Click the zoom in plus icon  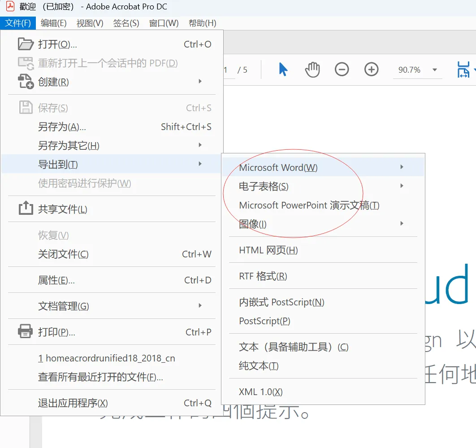click(371, 70)
